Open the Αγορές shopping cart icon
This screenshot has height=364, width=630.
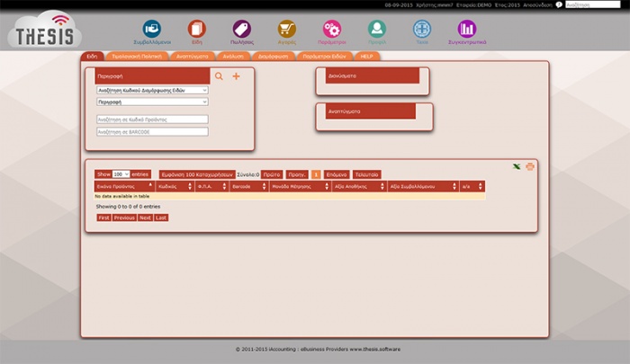286,29
